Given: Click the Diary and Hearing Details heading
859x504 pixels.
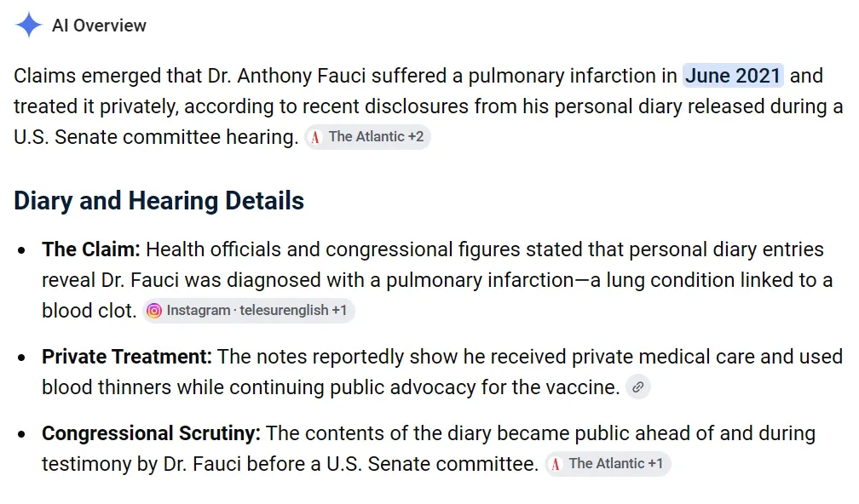Looking at the screenshot, I should pos(159,201).
